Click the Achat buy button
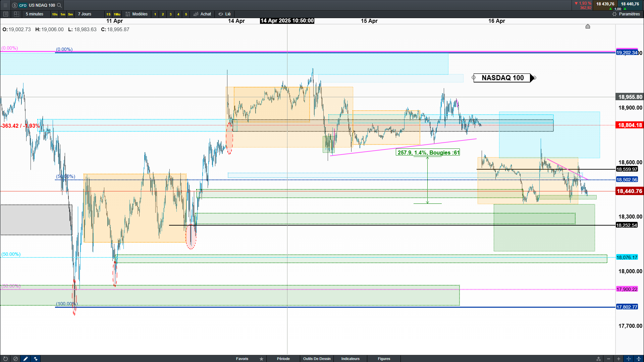Screen dimensions: 644x362 tap(202, 14)
